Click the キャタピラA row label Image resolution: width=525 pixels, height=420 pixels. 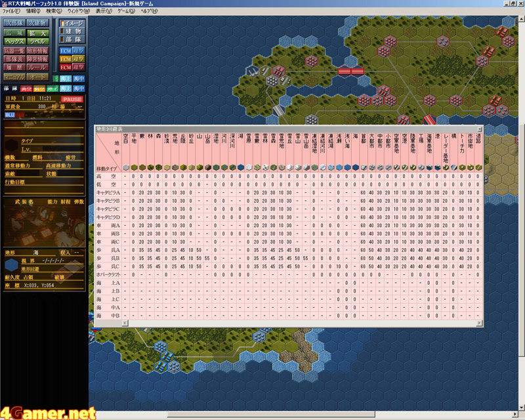pos(108,192)
